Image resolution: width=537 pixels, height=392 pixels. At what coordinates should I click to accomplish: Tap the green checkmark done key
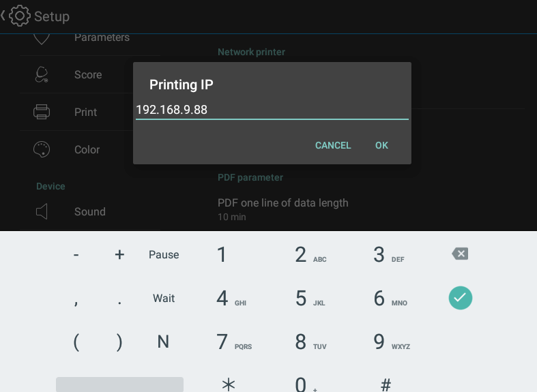pyautogui.click(x=461, y=298)
